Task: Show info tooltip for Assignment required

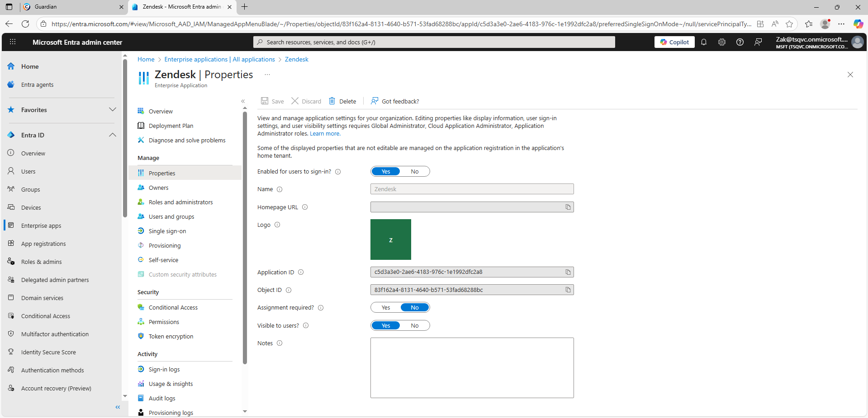Action: pyautogui.click(x=321, y=308)
